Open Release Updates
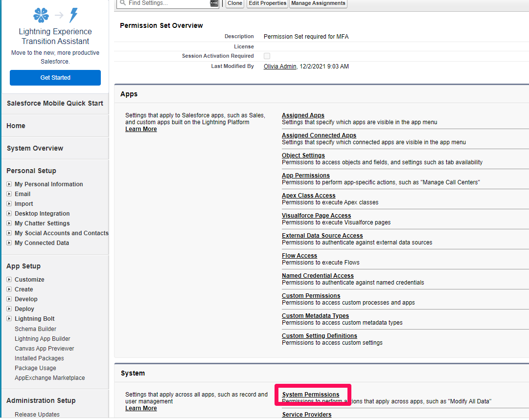 (37, 415)
